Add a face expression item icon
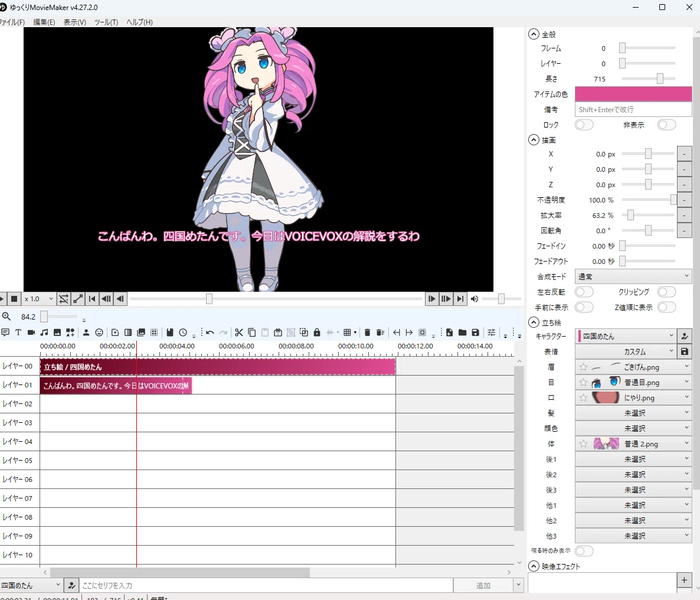 99,332
